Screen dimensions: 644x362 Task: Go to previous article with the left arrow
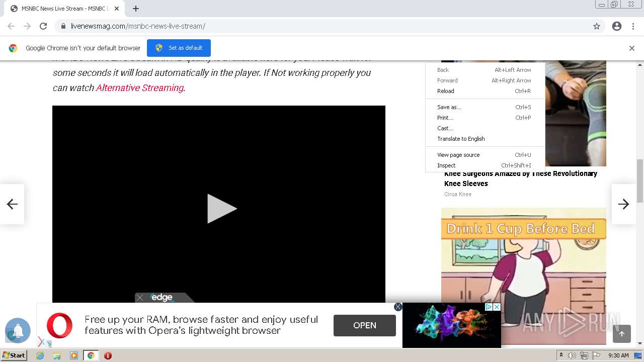[x=12, y=204]
